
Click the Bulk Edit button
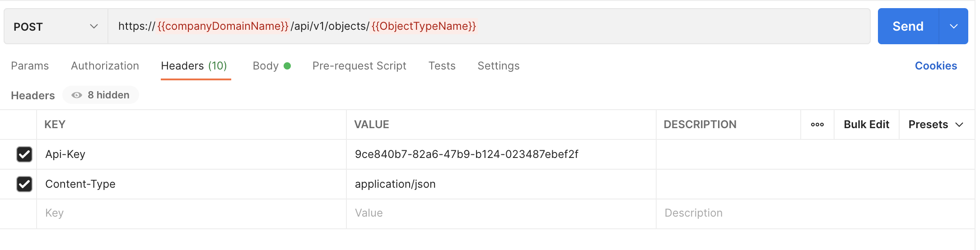tap(866, 125)
